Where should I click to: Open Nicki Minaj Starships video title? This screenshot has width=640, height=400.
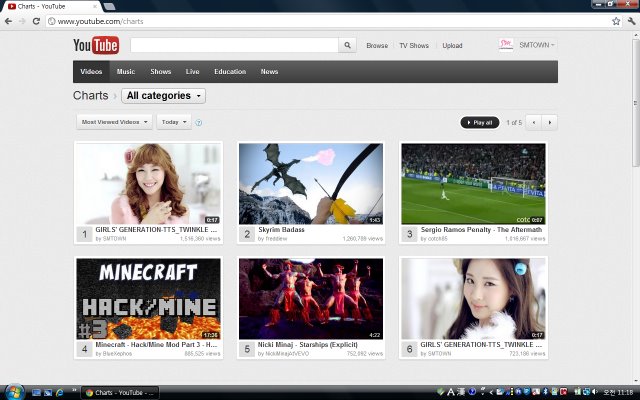click(308, 344)
